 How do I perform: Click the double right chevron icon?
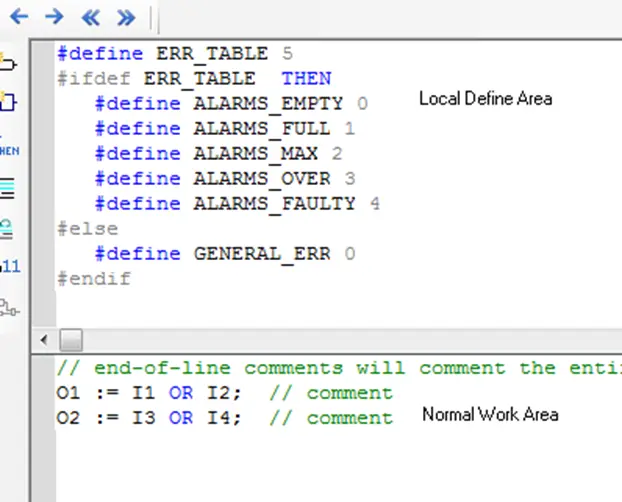(126, 17)
